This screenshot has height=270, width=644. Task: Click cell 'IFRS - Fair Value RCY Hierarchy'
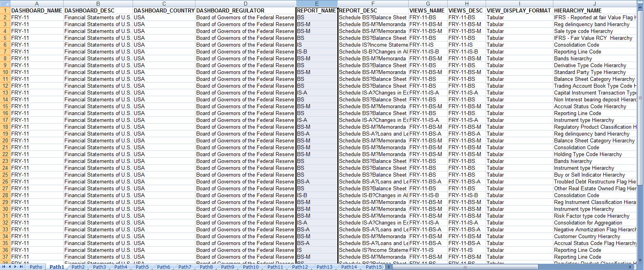click(595, 38)
